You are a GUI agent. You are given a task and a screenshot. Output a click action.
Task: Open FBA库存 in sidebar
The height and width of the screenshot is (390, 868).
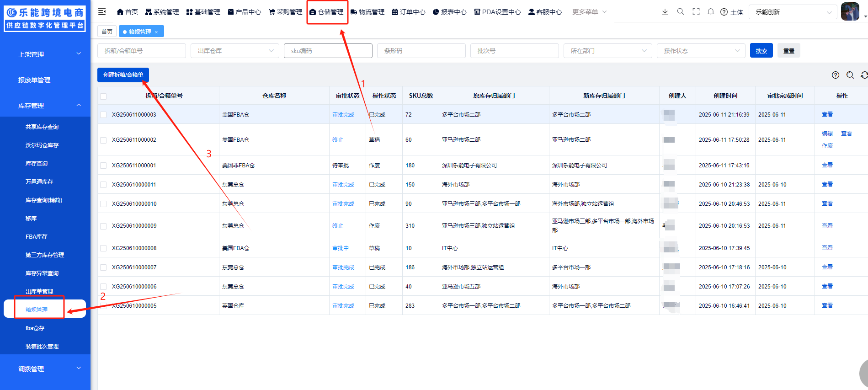37,237
